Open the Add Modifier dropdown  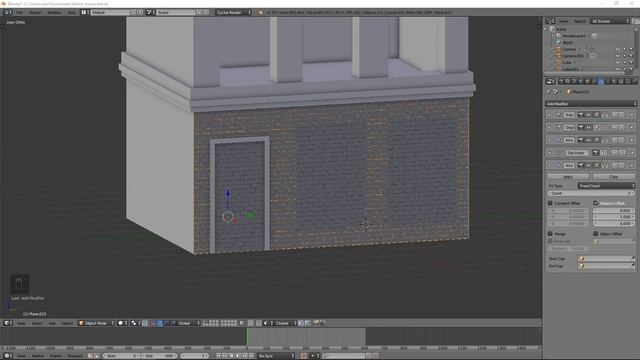coord(591,104)
